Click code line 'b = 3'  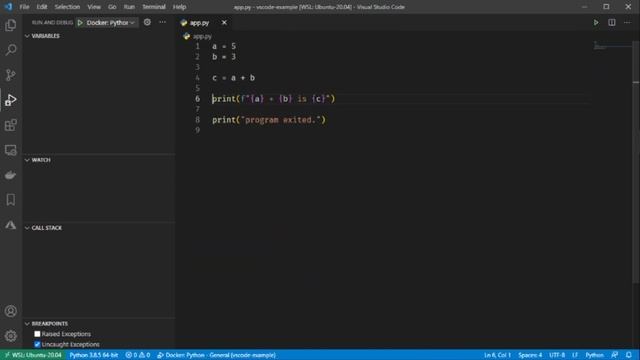coord(224,57)
